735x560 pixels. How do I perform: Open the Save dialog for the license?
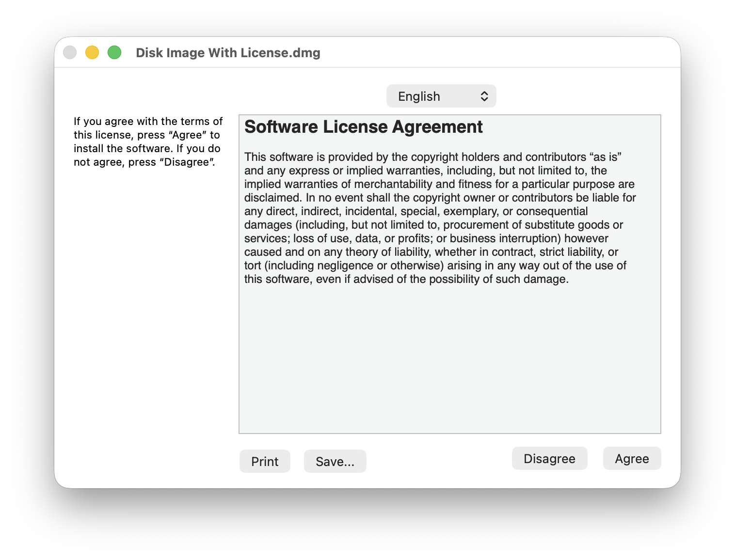(335, 461)
